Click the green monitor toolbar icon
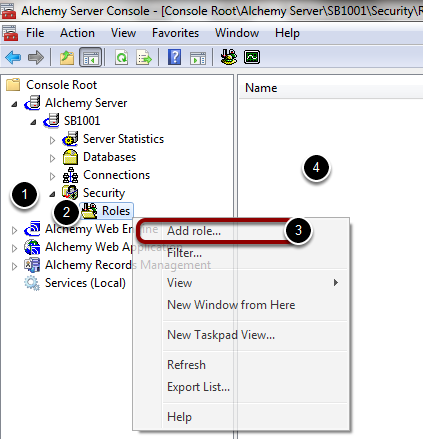This screenshot has height=439, width=423. click(x=252, y=57)
